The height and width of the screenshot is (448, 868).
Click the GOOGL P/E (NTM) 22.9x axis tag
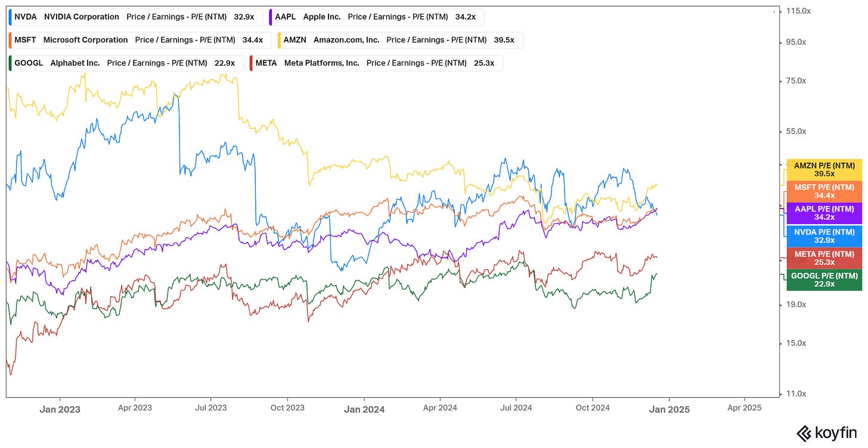(824, 280)
